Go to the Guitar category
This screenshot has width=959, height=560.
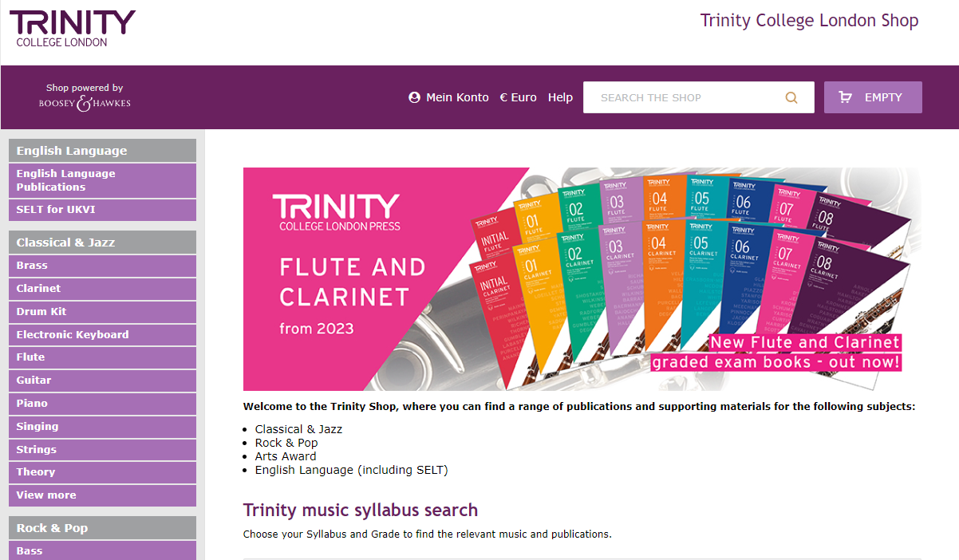102,381
